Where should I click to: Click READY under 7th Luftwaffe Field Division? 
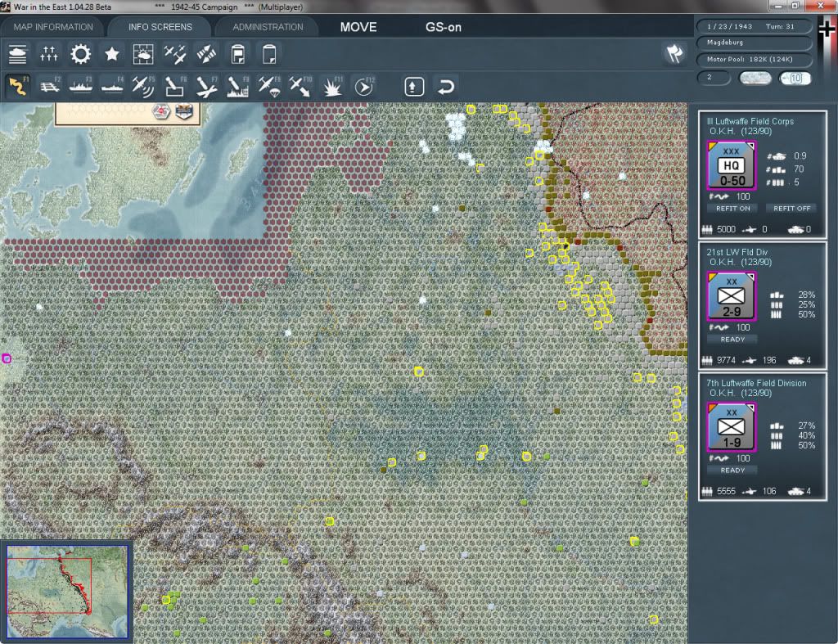(x=732, y=471)
